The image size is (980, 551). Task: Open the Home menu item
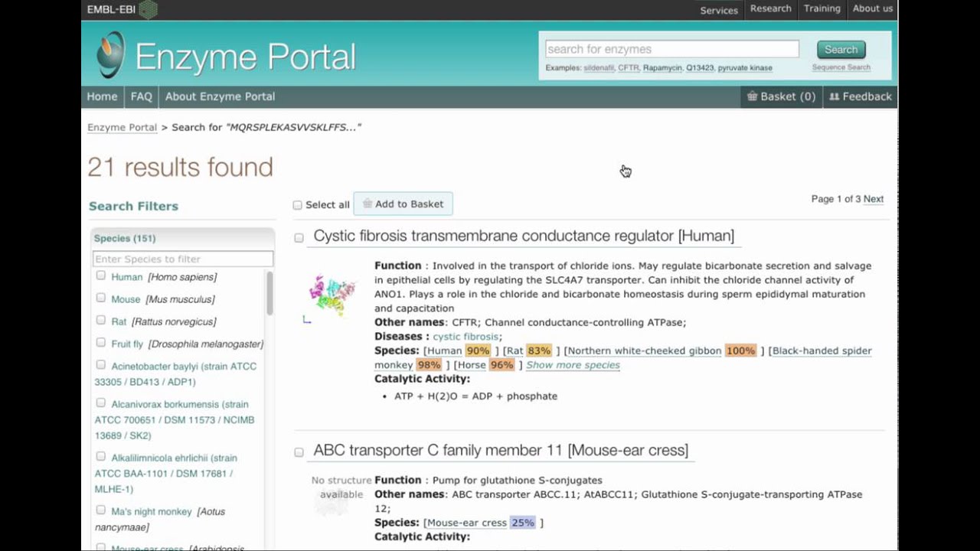click(102, 96)
